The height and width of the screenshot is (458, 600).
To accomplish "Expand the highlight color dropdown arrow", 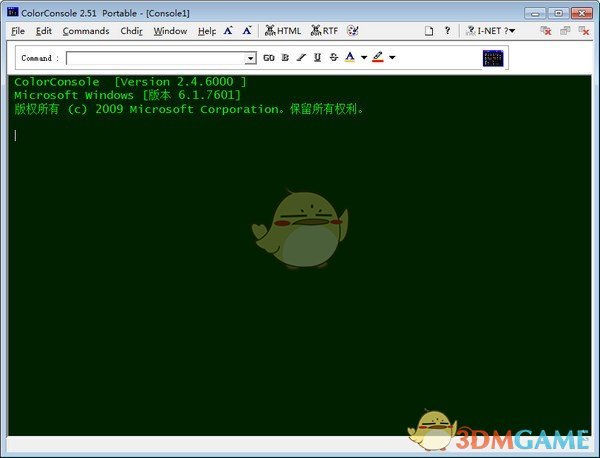I will tap(392, 58).
